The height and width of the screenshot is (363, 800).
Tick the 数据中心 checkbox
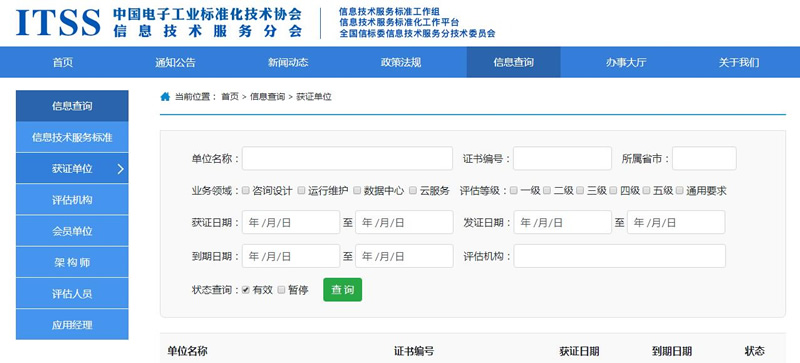click(357, 190)
